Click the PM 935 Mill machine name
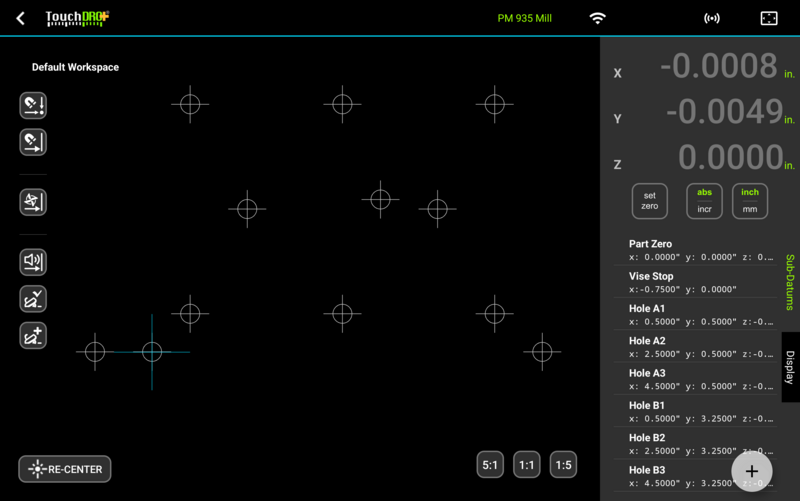This screenshot has height=501, width=800. pyautogui.click(x=524, y=18)
